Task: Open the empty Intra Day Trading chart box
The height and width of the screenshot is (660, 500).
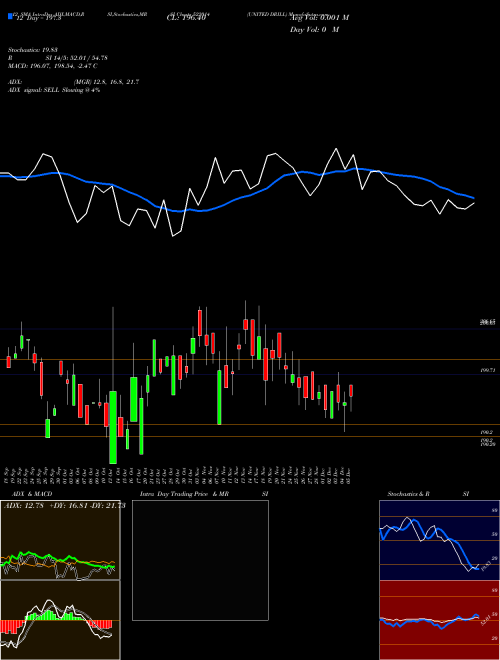Action: coord(200,560)
